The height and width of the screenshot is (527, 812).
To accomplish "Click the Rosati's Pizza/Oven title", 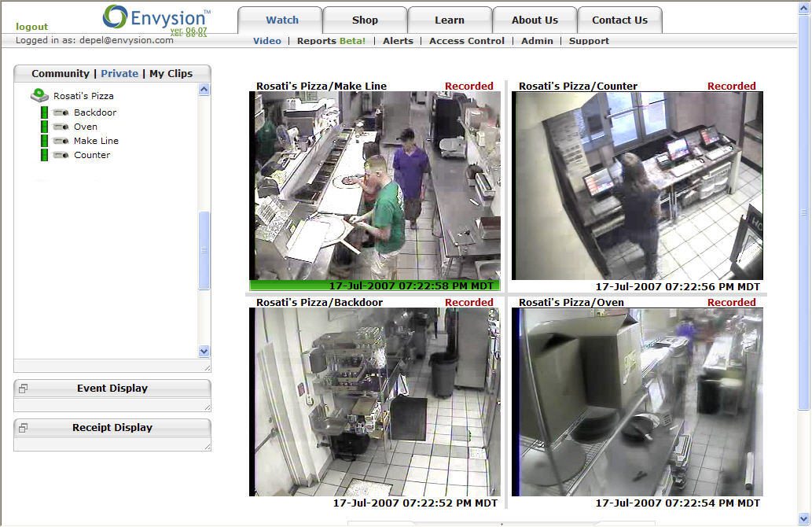I will pos(571,303).
